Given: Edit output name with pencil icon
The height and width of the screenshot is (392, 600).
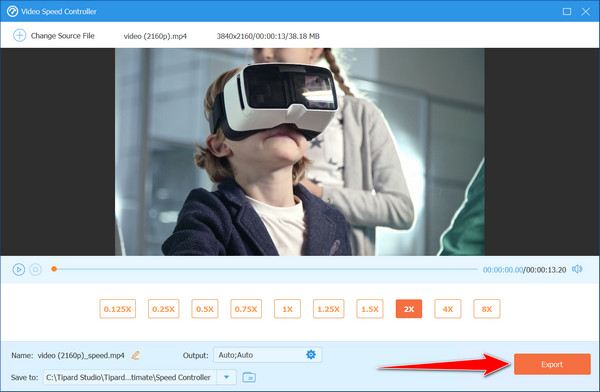Looking at the screenshot, I should coord(135,355).
